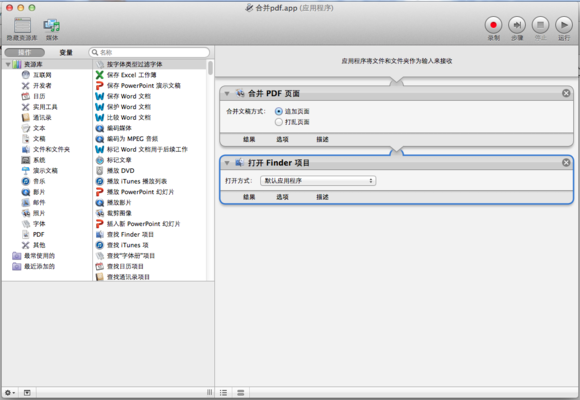The image size is (580, 400).
Task: Remove the 合并 PDF 页面 action
Action: point(566,93)
